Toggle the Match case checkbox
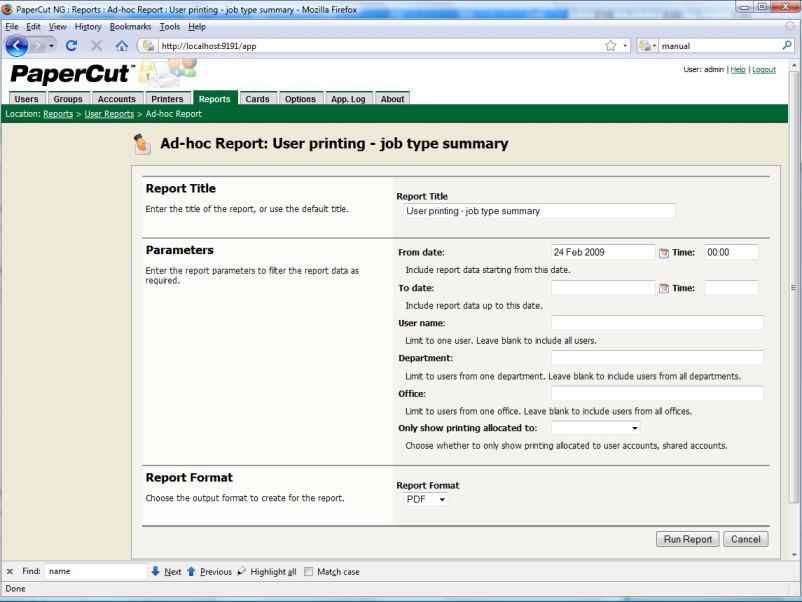Viewport: 802px width, 602px height. coord(308,572)
